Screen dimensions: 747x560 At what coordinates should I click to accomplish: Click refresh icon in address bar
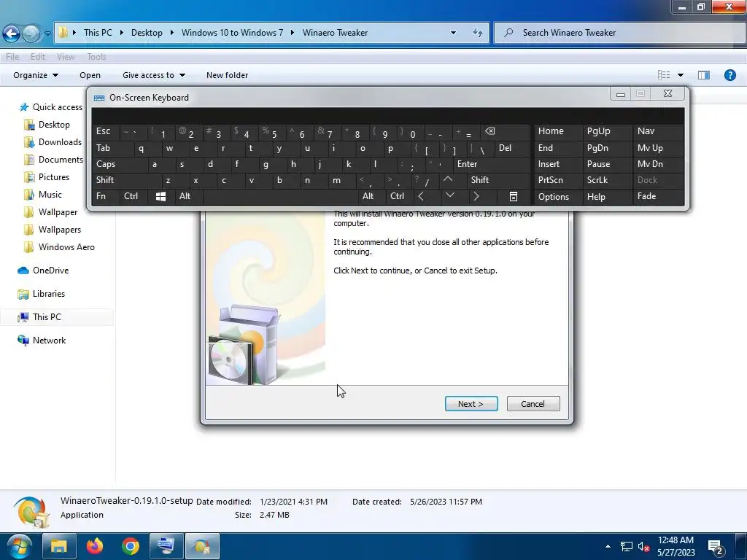coord(477,33)
